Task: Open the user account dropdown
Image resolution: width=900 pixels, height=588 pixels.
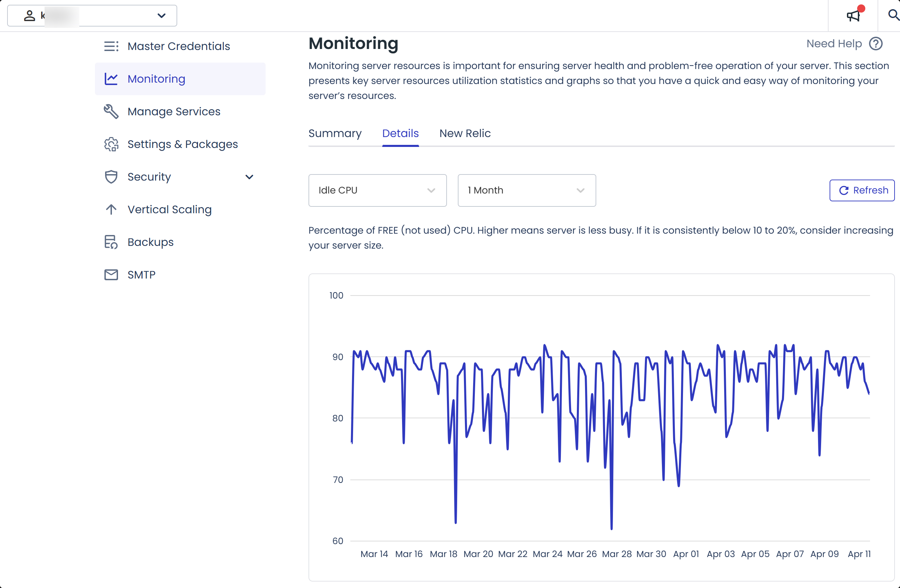Action: [x=92, y=16]
